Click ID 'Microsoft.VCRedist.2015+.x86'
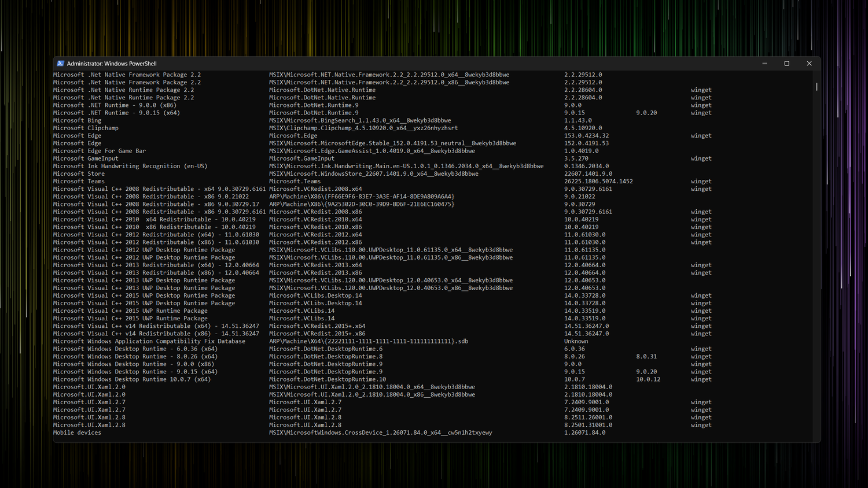Screen dimensions: 868x488 tap(317, 334)
